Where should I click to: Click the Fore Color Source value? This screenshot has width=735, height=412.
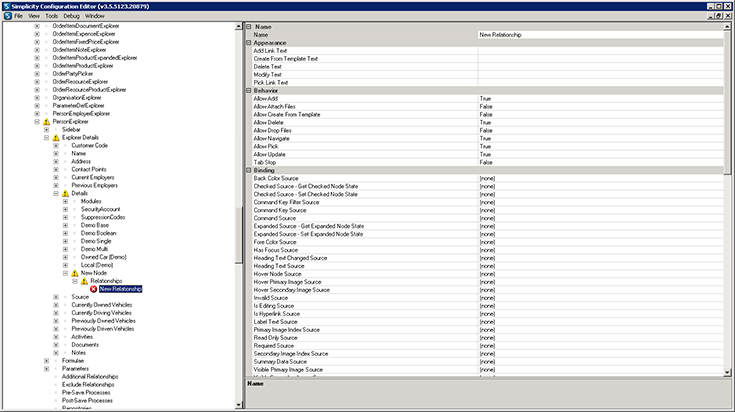pyautogui.click(x=600, y=242)
